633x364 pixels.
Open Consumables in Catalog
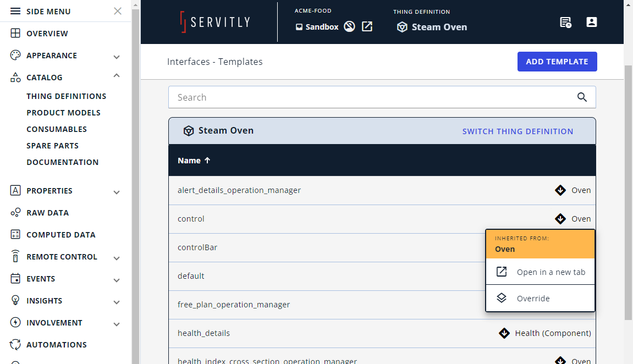[57, 129]
